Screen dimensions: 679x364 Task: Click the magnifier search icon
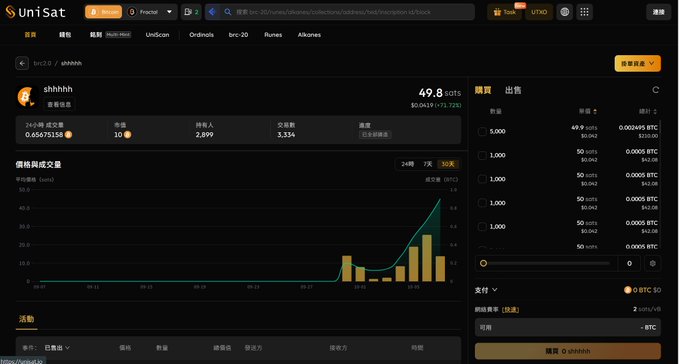pos(228,12)
